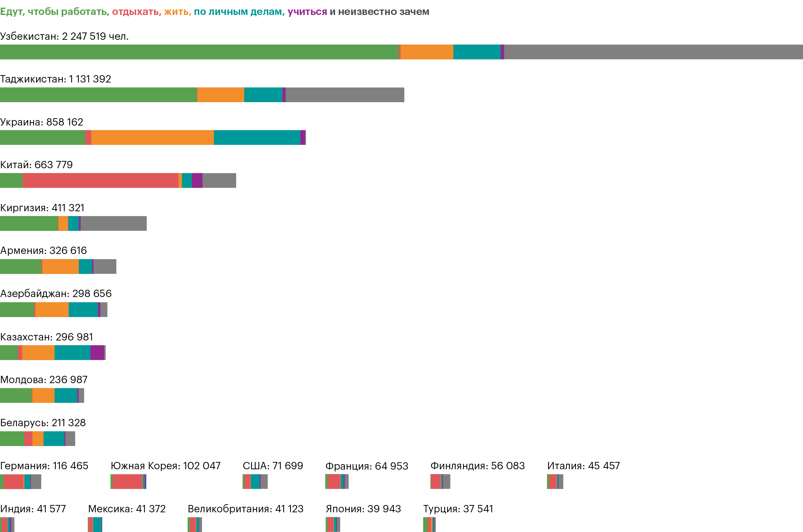Click label "Германия: 116 465"
Viewport: 803px width, 532px height.
pyautogui.click(x=44, y=466)
